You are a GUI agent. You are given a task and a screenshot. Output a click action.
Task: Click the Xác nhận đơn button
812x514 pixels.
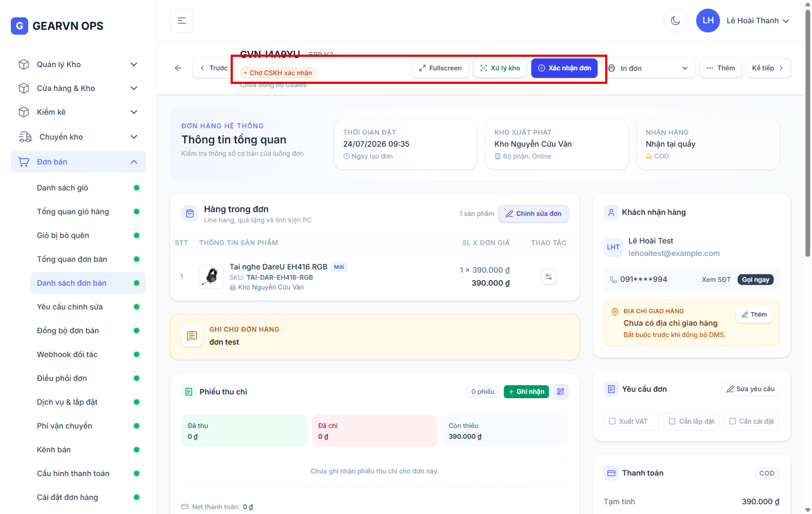(x=564, y=68)
